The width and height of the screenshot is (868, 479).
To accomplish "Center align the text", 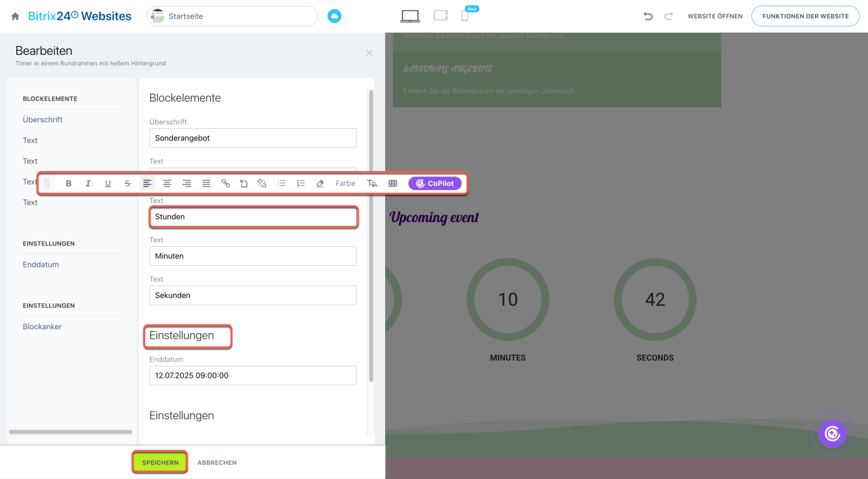I will tap(167, 183).
